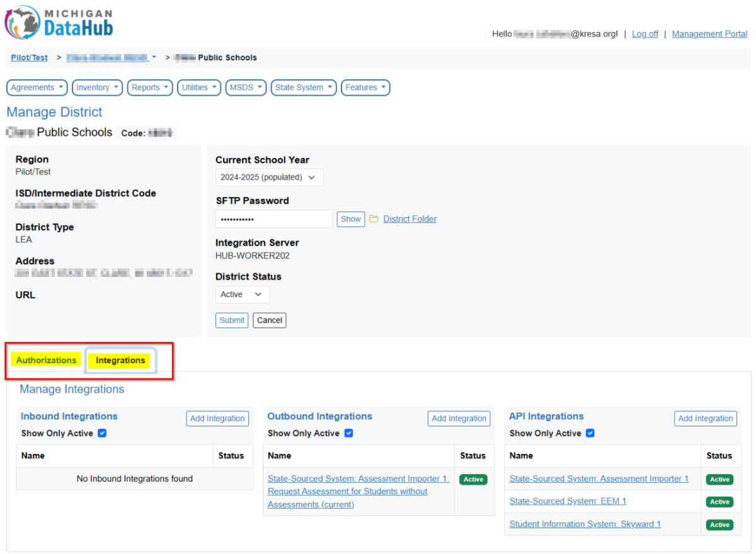
Task: Click the Michigan DataHub logo
Action: click(59, 23)
